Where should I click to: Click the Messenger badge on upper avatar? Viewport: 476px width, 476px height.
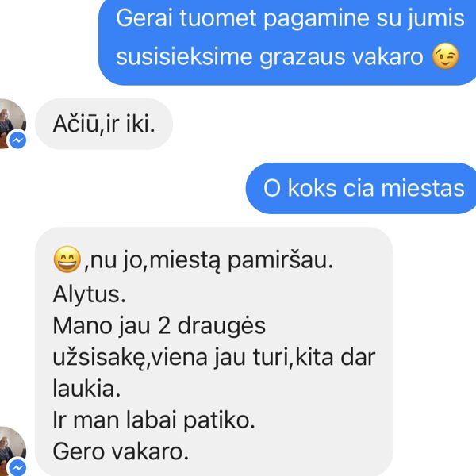17,140
